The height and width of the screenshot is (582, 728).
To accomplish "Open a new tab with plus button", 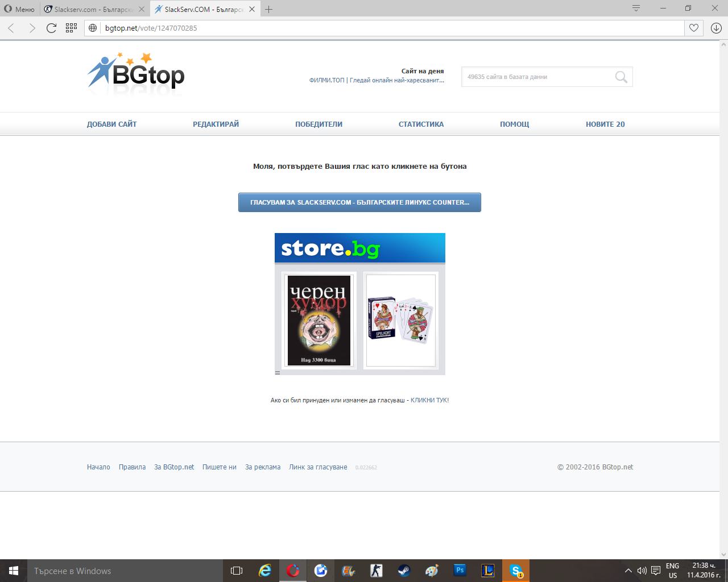I will point(268,9).
